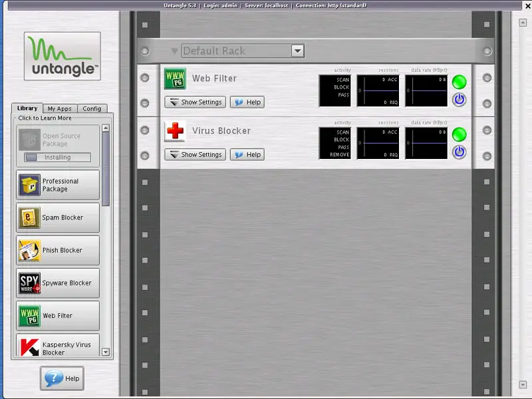Click the main window scroll down arrow
532x399 pixels.
523,385
